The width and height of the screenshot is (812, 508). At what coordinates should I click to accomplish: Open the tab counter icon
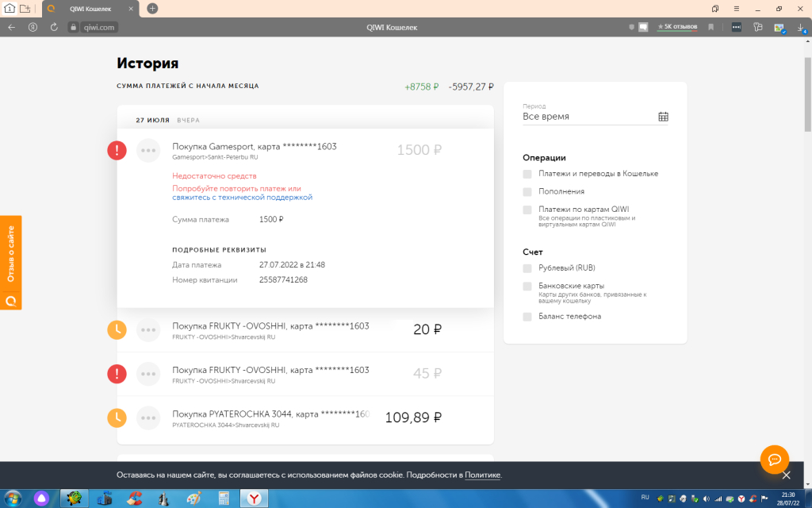[x=10, y=8]
